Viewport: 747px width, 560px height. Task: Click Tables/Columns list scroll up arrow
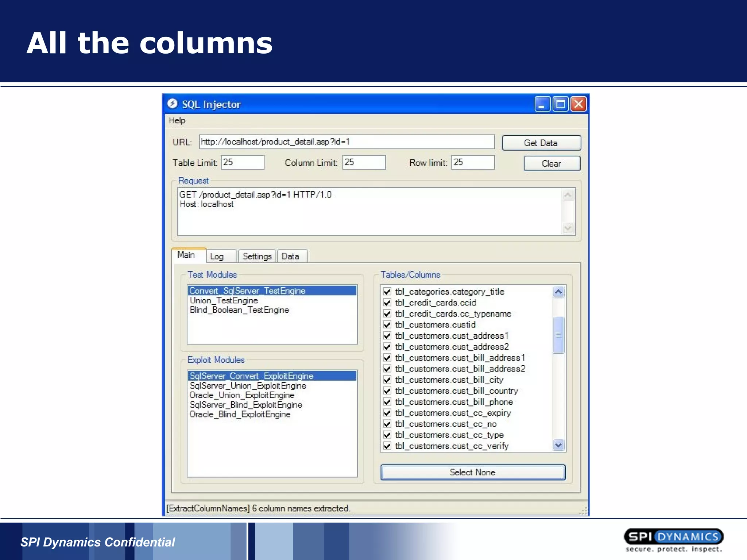tap(558, 292)
